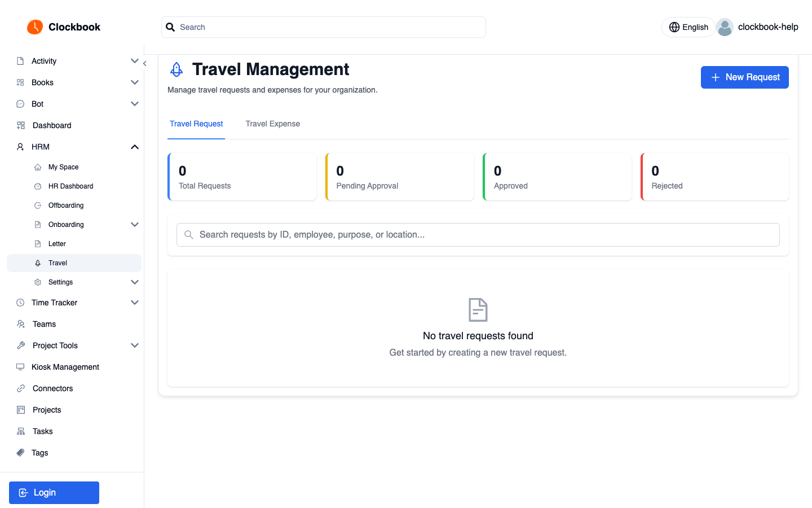The width and height of the screenshot is (812, 508).
Task: Click the Clockbook orange logo icon
Action: (x=35, y=27)
